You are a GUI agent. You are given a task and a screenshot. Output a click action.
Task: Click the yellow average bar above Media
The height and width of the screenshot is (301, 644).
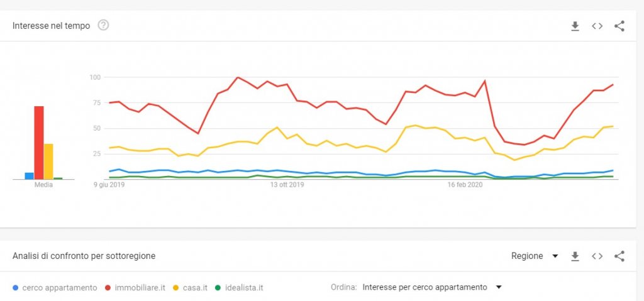(48, 161)
